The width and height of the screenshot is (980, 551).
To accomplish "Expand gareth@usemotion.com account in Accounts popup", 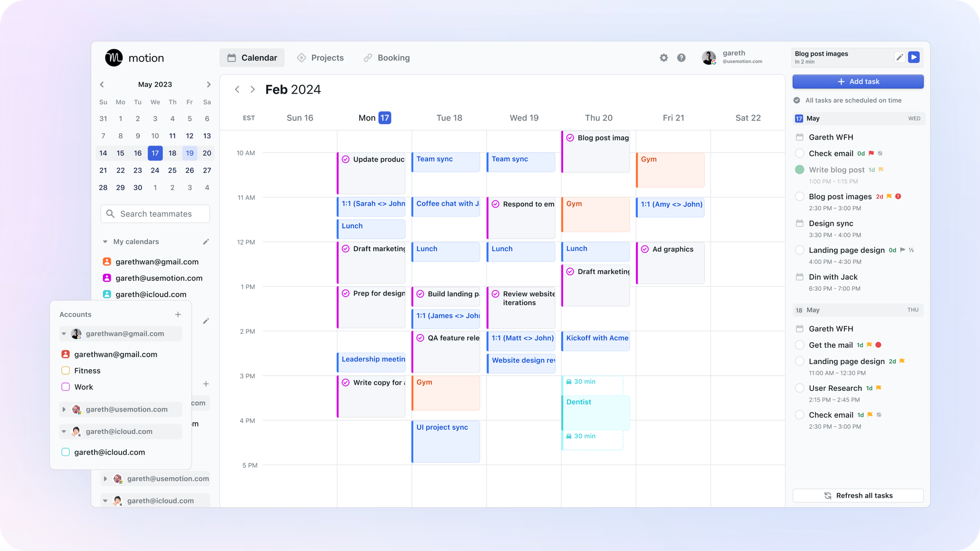I will pyautogui.click(x=64, y=409).
